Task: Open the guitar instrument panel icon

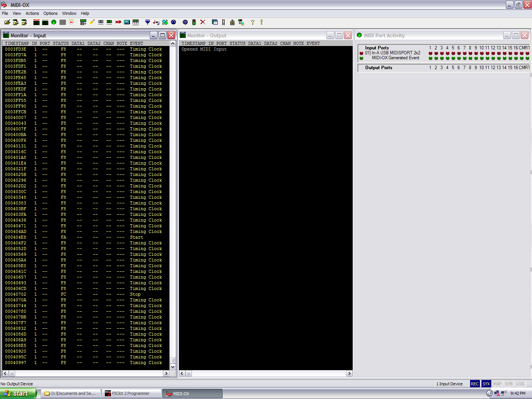Action: [92, 22]
